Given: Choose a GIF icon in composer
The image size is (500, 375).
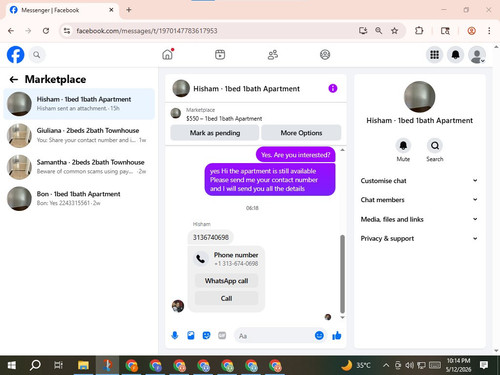Looking at the screenshot, I should coord(222,335).
